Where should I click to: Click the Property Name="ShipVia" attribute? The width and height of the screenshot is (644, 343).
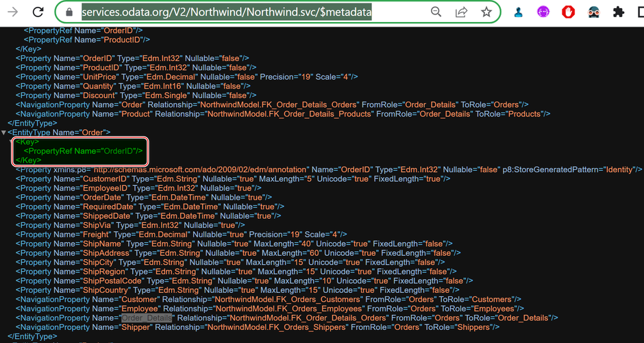click(x=84, y=225)
